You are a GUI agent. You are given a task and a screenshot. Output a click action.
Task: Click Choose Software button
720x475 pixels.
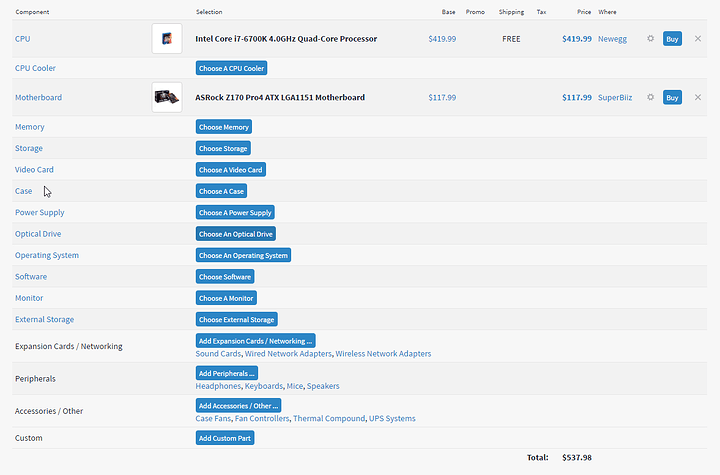[225, 277]
